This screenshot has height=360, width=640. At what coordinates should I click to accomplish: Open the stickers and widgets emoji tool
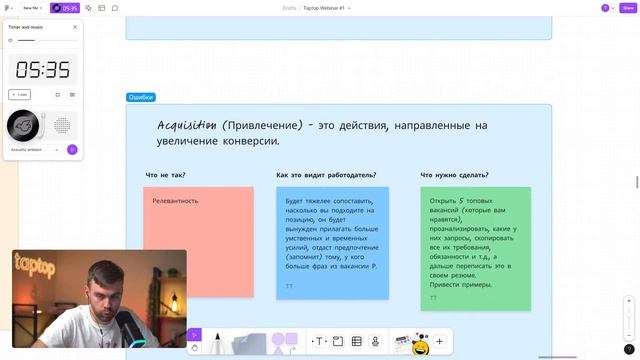click(411, 343)
